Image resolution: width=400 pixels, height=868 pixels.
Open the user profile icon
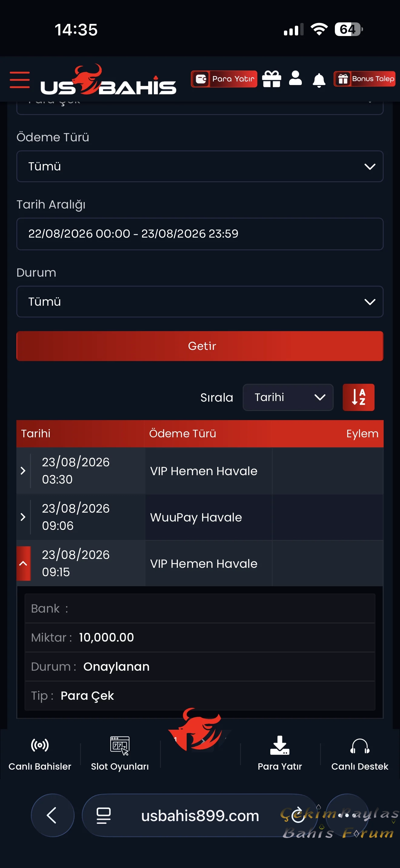(295, 78)
